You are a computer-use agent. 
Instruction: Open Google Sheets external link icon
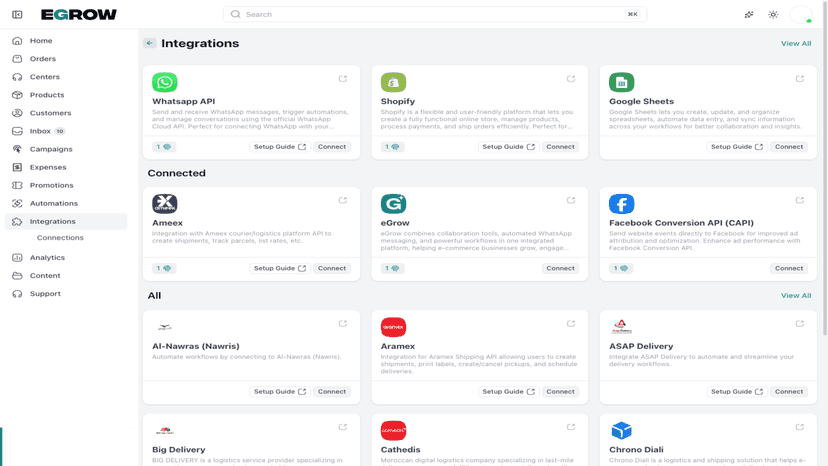click(799, 79)
